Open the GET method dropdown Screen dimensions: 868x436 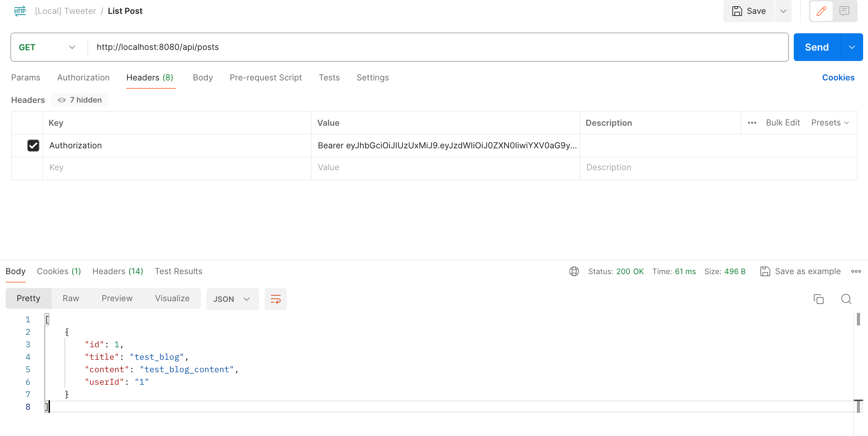[48, 47]
